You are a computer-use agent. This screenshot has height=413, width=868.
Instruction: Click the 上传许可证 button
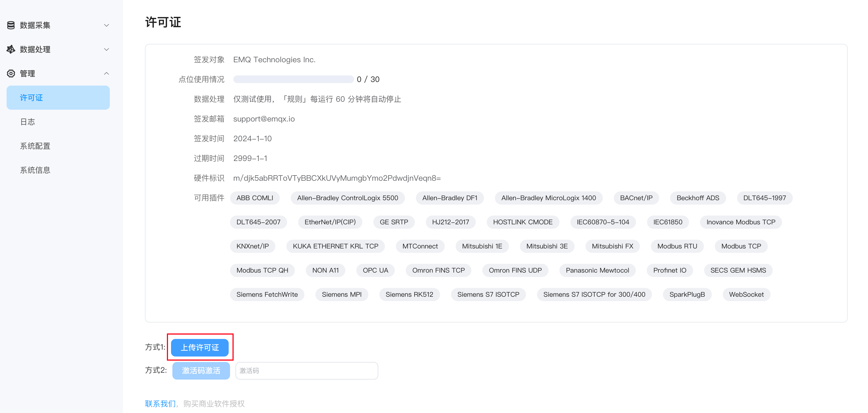(x=200, y=347)
